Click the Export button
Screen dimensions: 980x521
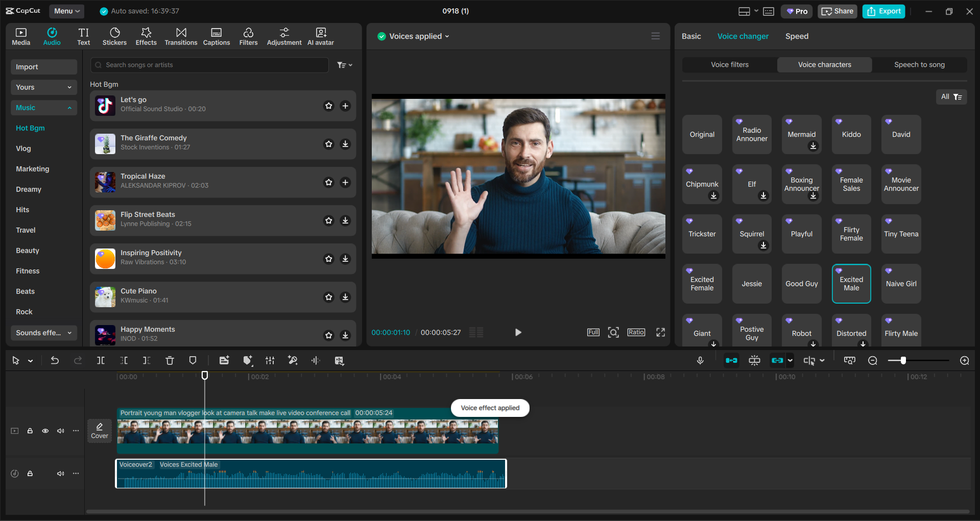click(883, 11)
